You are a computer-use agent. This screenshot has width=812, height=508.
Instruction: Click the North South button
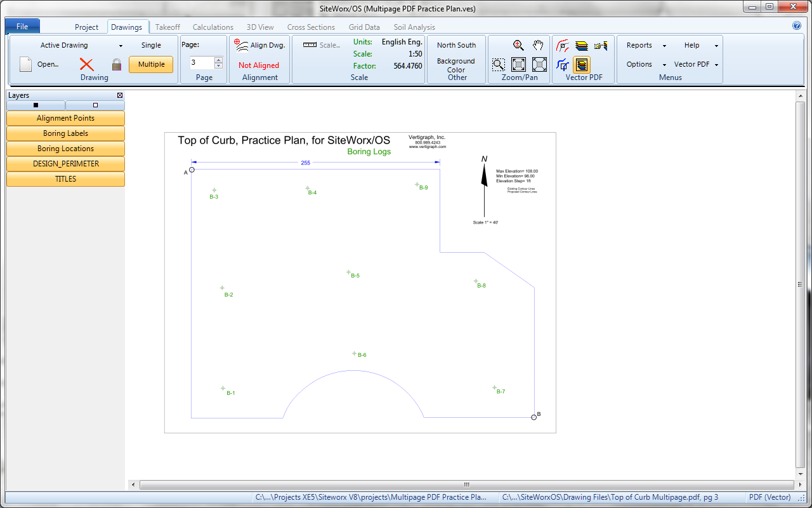(456, 45)
